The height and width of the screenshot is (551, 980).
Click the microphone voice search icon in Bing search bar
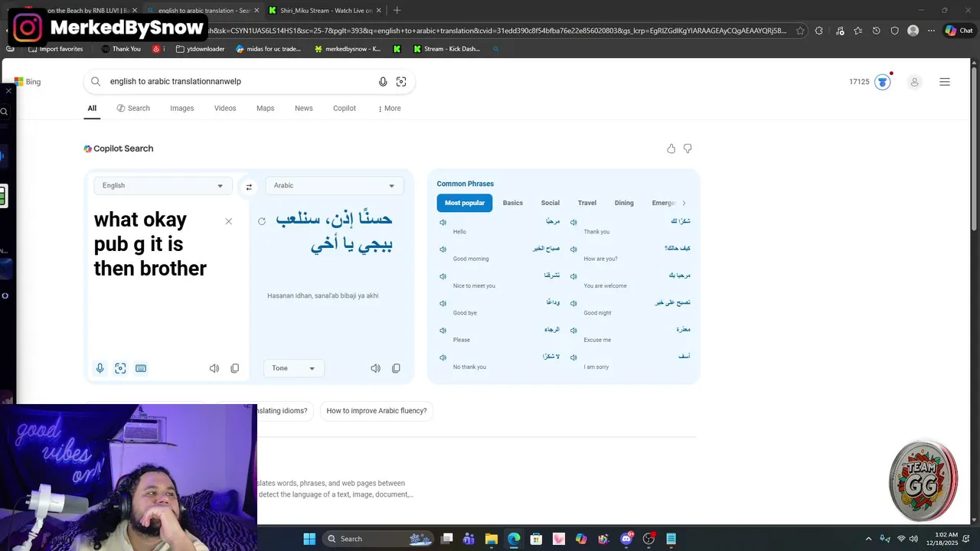tap(383, 82)
